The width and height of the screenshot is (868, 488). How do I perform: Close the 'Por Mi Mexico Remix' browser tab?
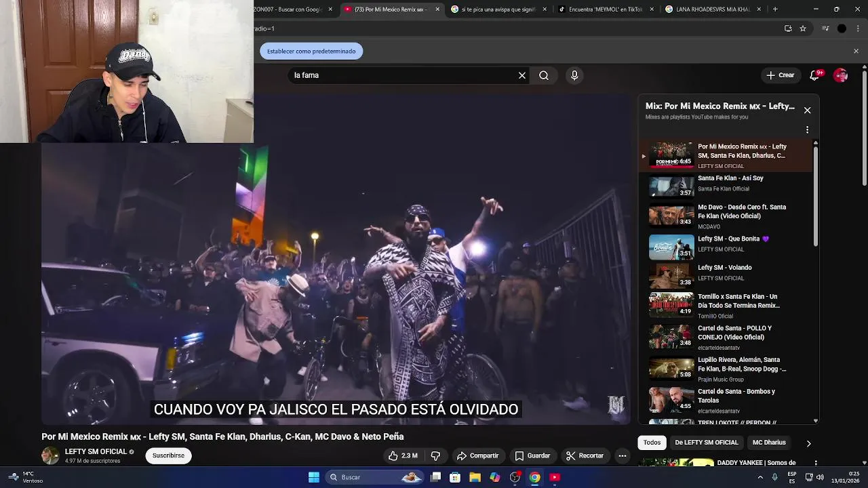(x=437, y=9)
